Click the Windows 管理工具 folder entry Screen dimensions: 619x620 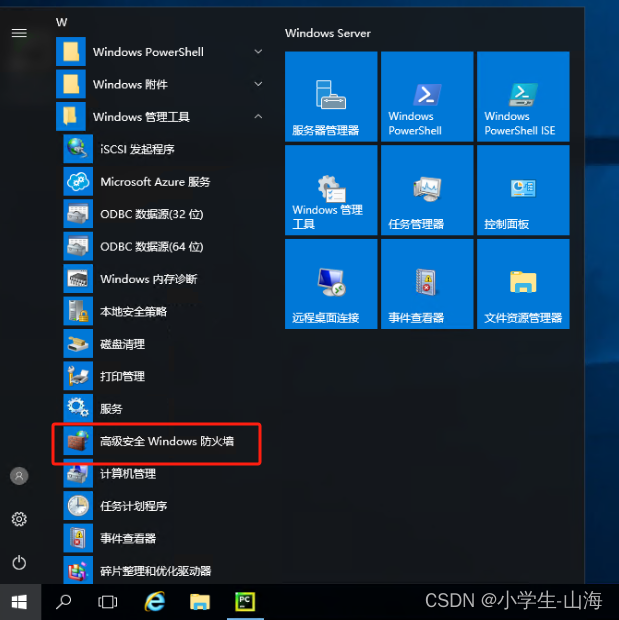point(161,117)
